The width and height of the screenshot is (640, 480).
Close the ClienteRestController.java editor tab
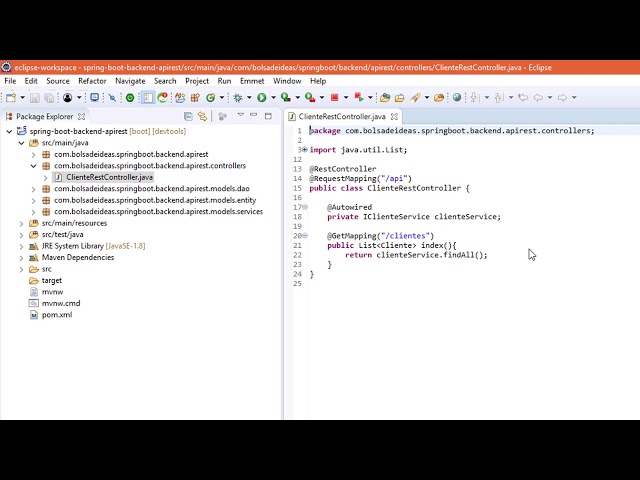(x=394, y=117)
